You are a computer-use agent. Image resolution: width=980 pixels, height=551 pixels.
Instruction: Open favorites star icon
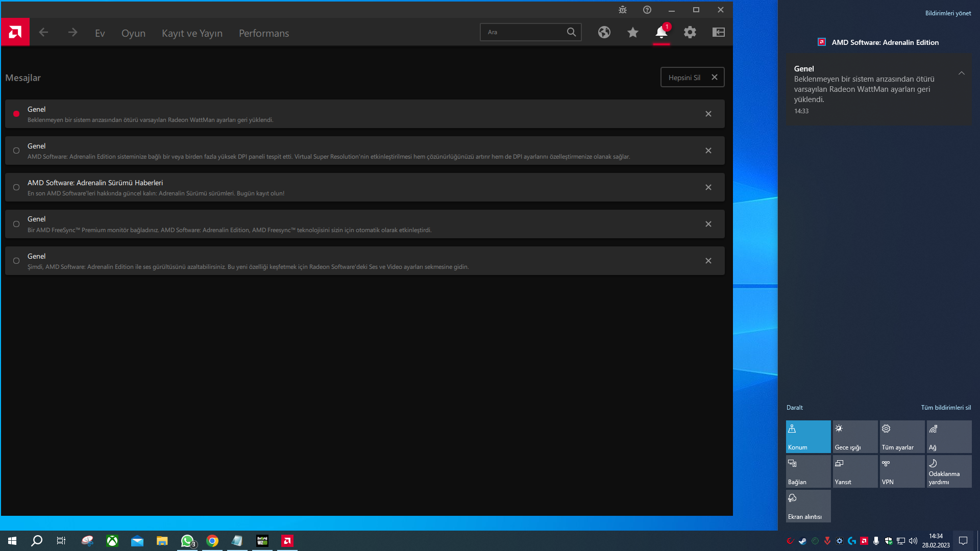pos(633,32)
